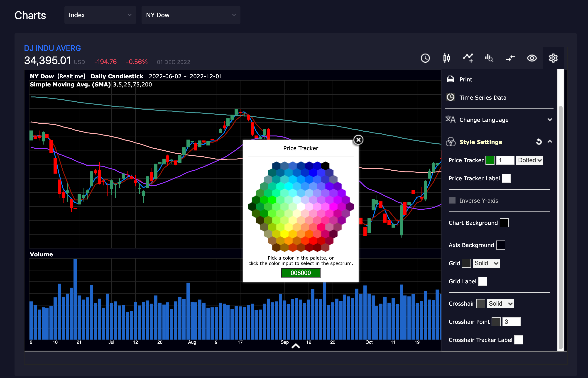588x378 pixels.
Task: Click the Chart Background black swatch
Action: (504, 223)
